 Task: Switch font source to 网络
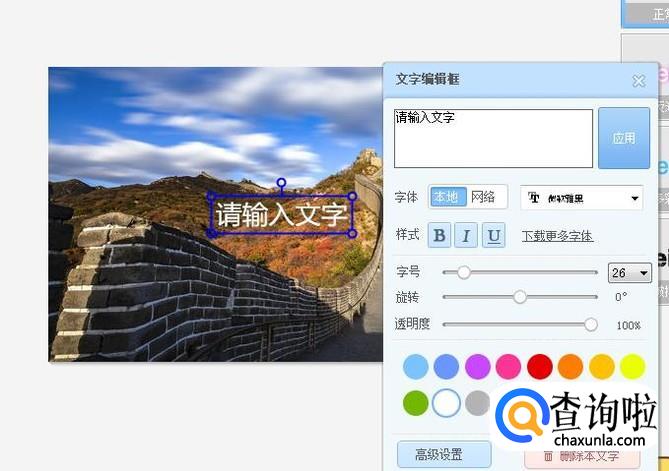[x=483, y=197]
